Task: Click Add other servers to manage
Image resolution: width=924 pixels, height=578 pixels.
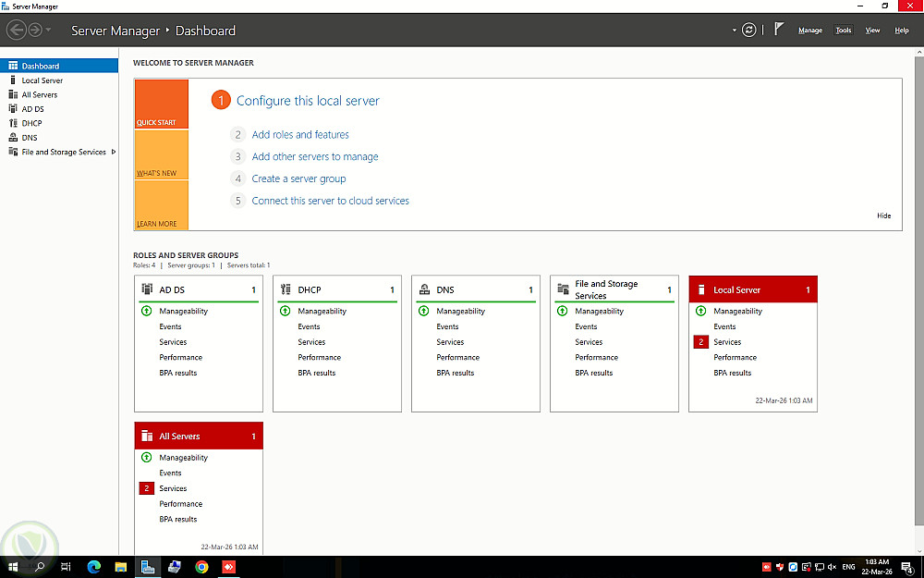Action: (x=315, y=156)
